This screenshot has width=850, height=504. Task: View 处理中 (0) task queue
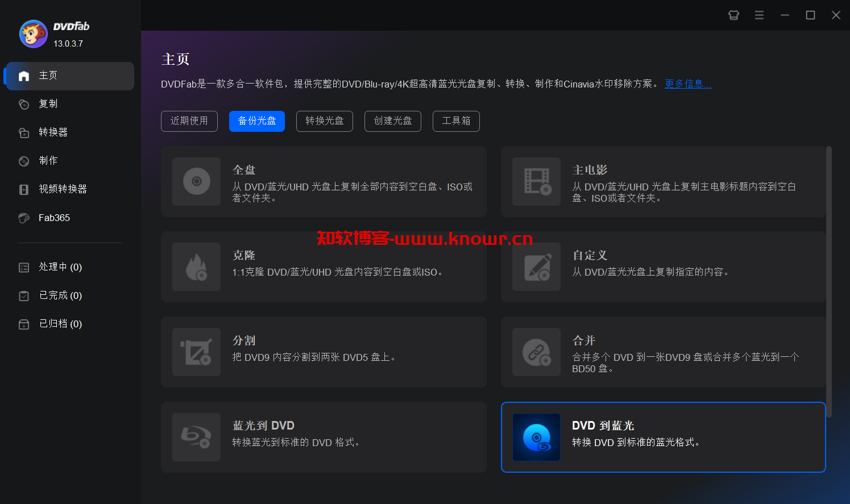(69, 268)
